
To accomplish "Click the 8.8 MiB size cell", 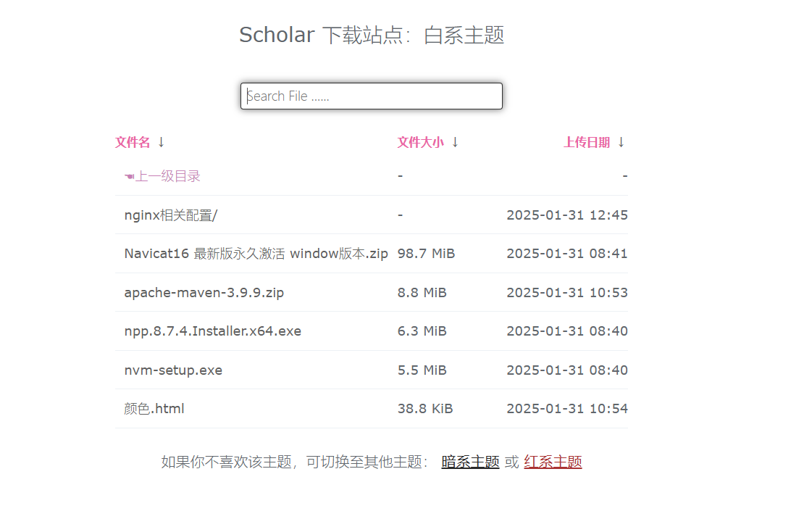I will tap(422, 293).
